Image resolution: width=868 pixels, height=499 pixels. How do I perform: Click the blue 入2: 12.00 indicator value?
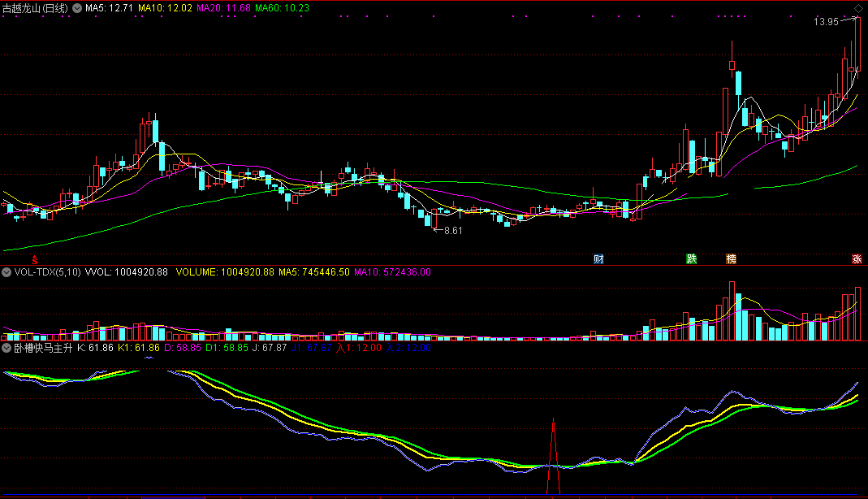[408, 348]
